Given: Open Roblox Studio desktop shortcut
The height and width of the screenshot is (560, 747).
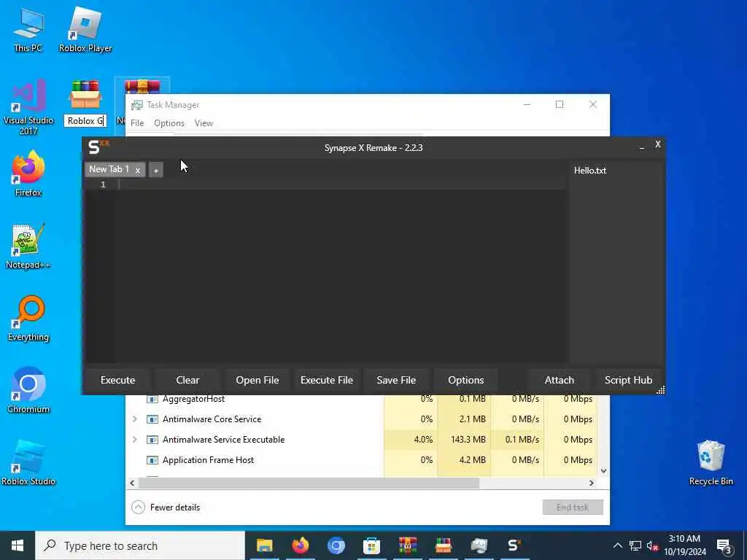Looking at the screenshot, I should pyautogui.click(x=28, y=463).
